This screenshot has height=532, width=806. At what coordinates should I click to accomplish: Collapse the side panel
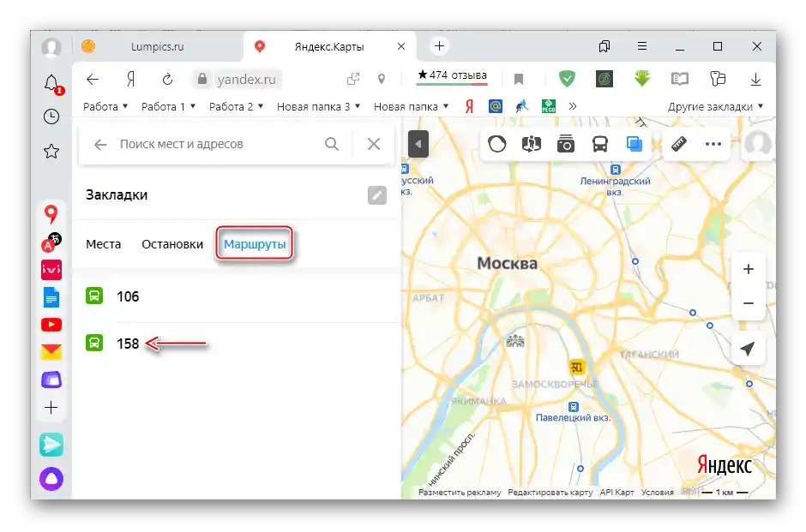pos(418,144)
